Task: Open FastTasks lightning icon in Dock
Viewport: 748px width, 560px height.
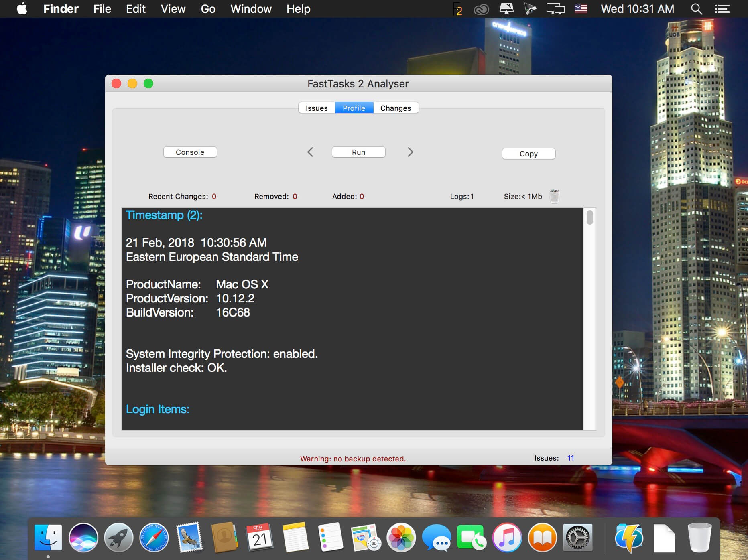Action: coord(629,538)
